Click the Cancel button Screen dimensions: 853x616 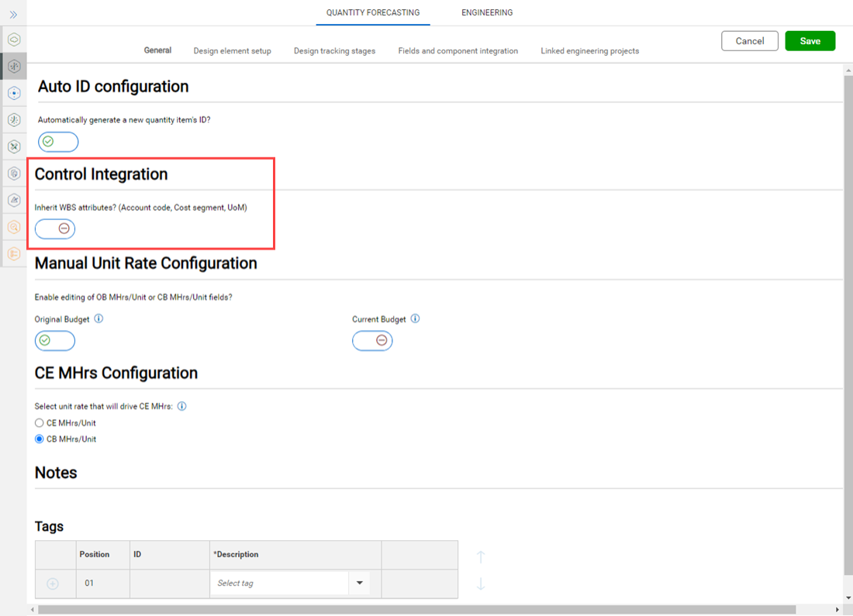pos(750,41)
